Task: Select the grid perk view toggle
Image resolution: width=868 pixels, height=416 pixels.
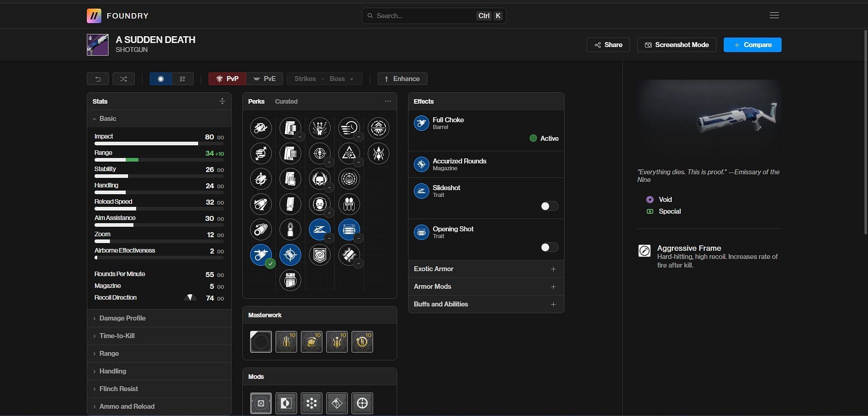Action: (x=183, y=79)
